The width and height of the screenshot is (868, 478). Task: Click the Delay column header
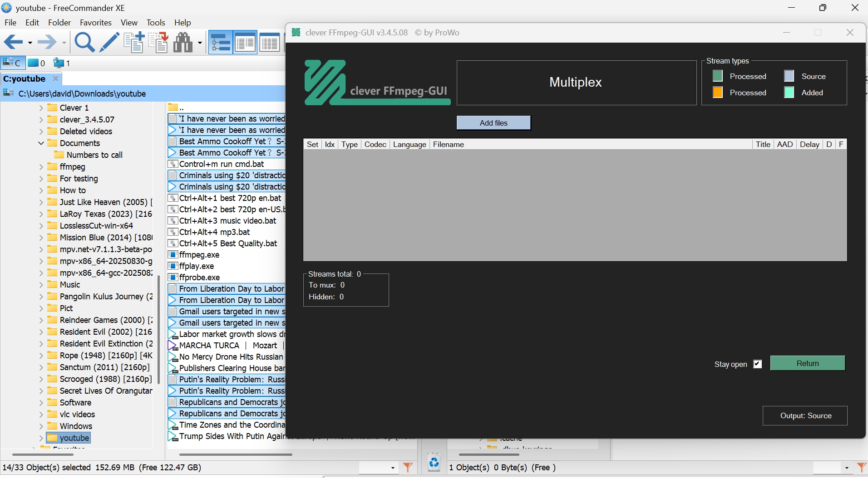pos(809,144)
